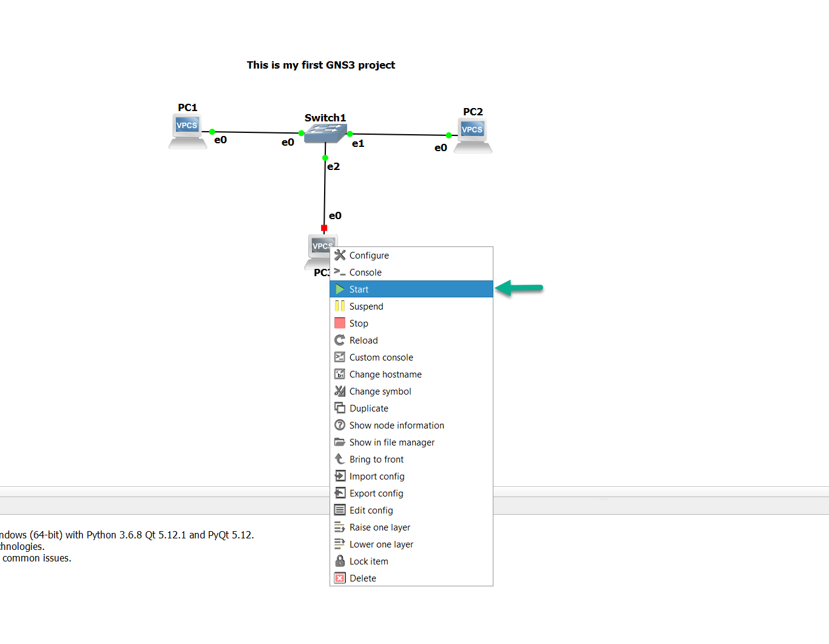
Task: Select Show in file manager entry
Action: point(411,442)
